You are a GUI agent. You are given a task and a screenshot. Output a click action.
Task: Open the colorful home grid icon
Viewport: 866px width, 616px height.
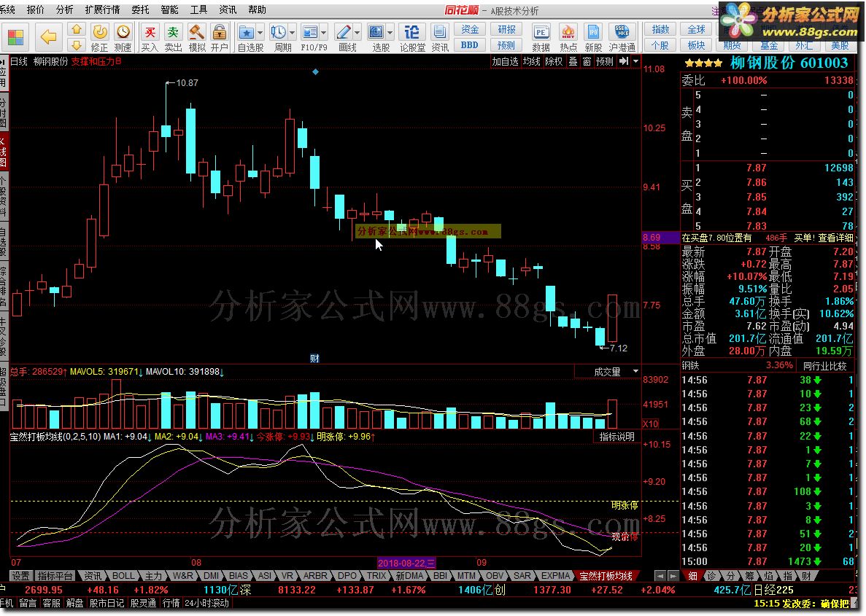click(15, 37)
